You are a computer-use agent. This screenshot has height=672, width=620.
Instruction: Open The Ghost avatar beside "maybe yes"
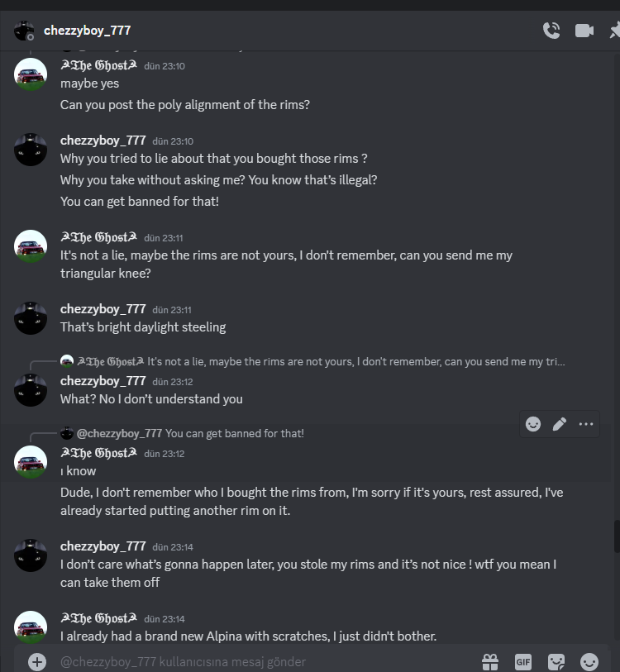click(31, 74)
